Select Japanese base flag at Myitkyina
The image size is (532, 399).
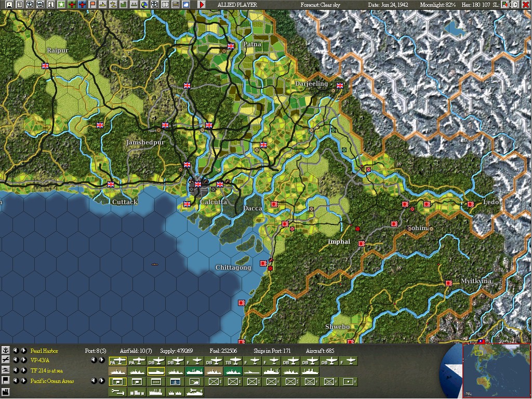click(449, 283)
